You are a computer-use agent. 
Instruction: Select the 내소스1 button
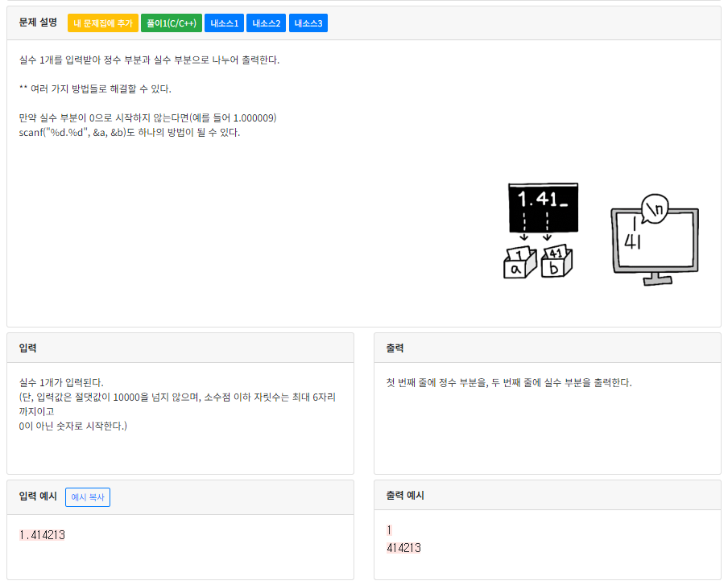coord(223,23)
